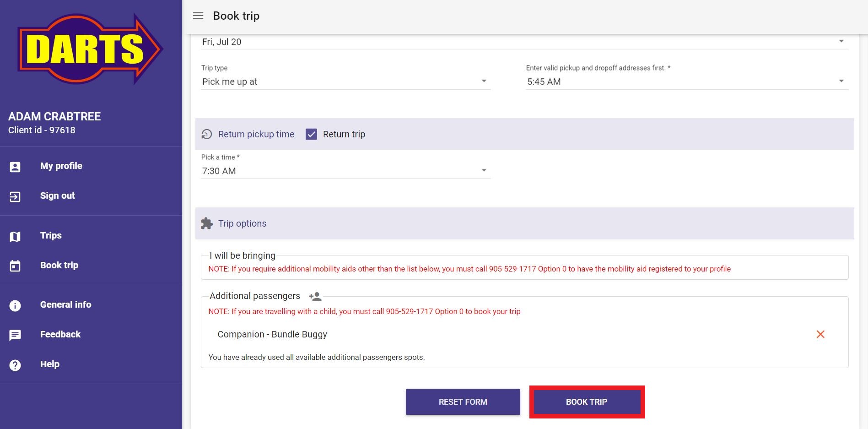Click the travelling with a child NOTE
The height and width of the screenshot is (429, 868).
364,311
